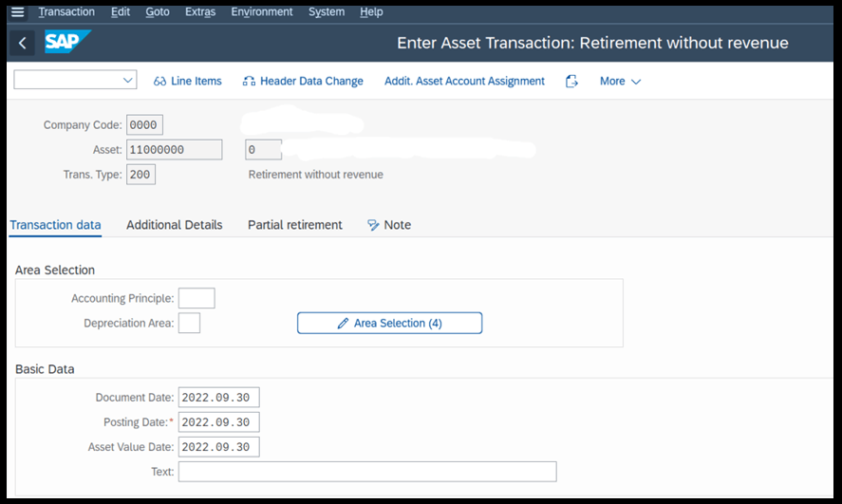Screen dimensions: 842x504
Task: Open the hamburger menu icon
Action: pos(18,11)
